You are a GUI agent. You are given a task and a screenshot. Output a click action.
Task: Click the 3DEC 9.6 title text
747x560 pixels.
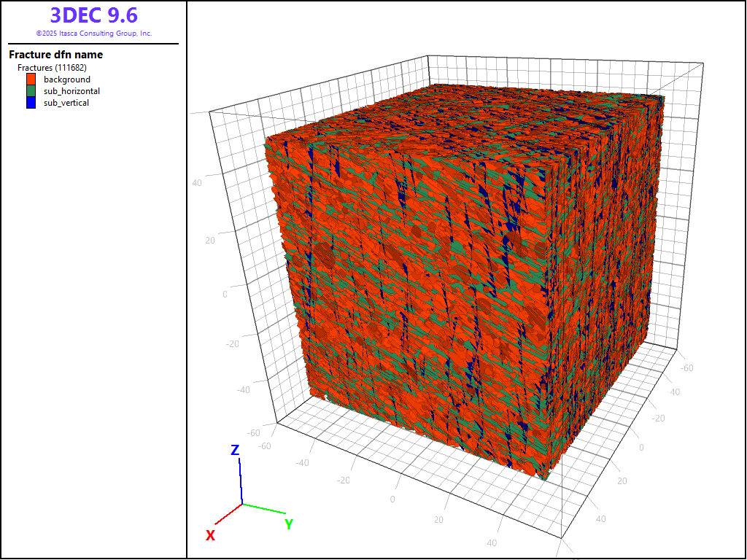pyautogui.click(x=93, y=15)
